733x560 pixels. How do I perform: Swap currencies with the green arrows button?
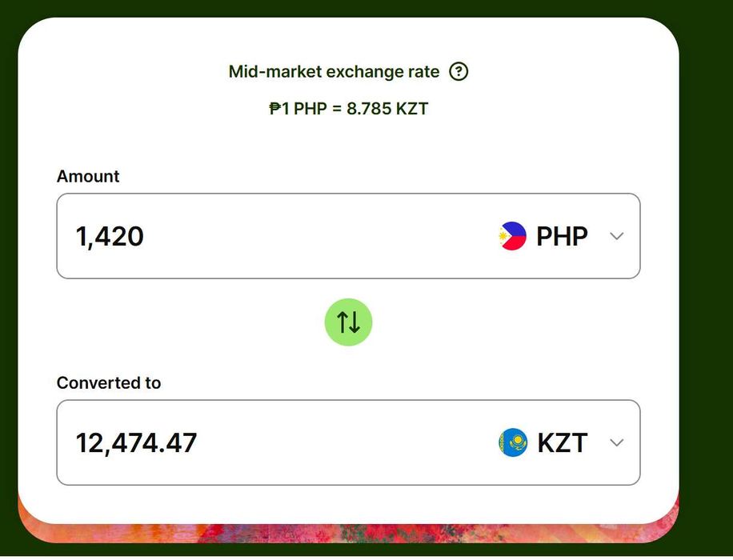pyautogui.click(x=348, y=322)
